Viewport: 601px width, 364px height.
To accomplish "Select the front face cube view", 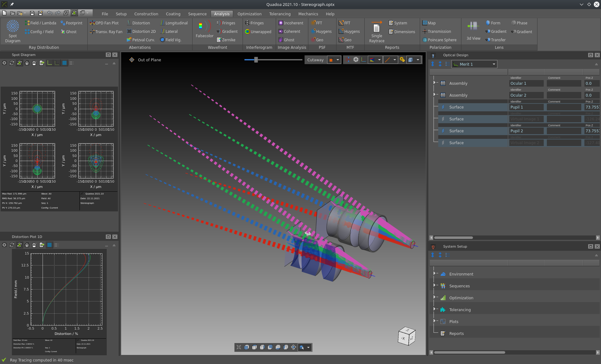I will tap(247, 347).
